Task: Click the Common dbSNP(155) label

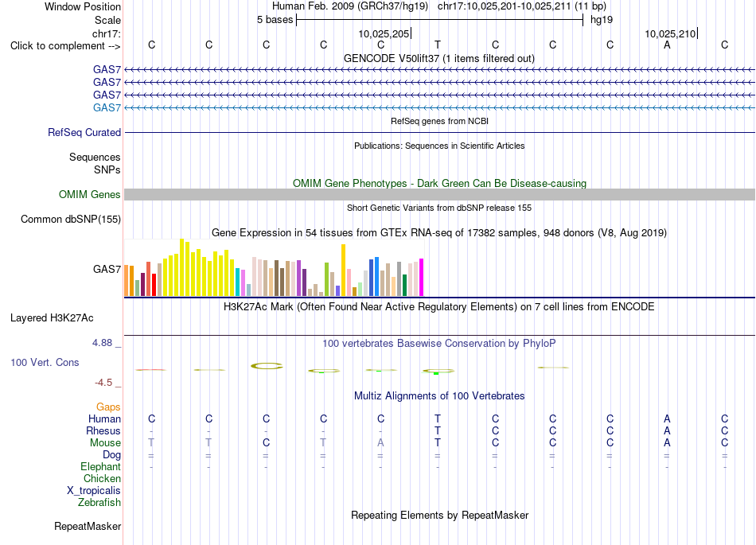Action: [71, 220]
